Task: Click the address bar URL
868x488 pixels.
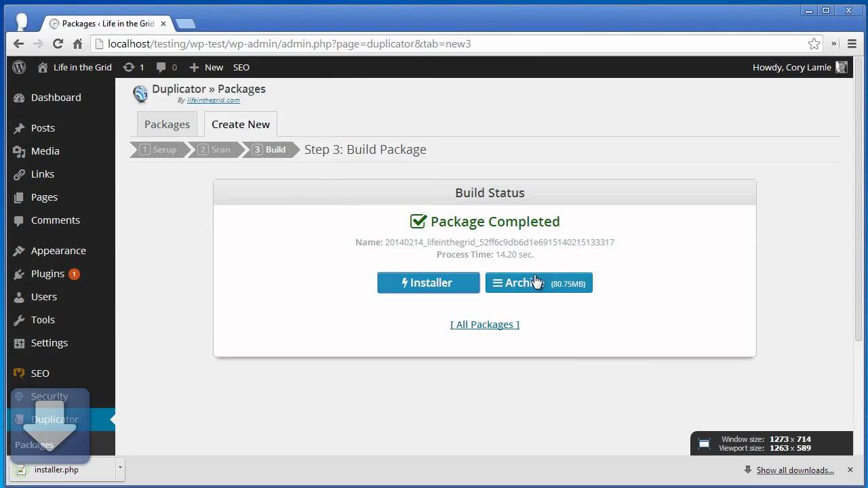Action: pyautogui.click(x=290, y=43)
